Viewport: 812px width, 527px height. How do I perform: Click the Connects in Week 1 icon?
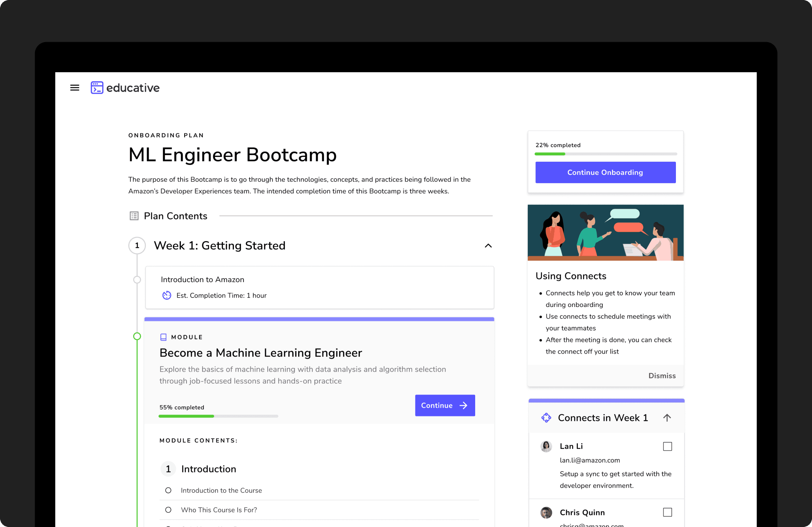546,418
